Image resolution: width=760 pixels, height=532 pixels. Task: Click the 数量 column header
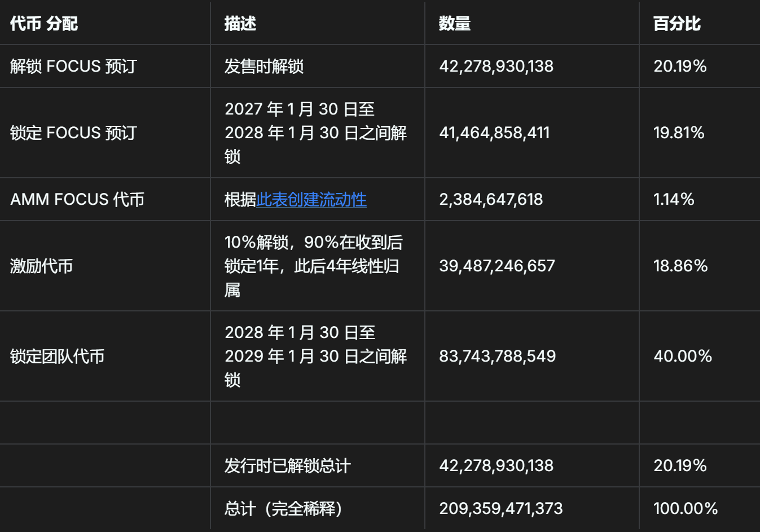click(455, 24)
